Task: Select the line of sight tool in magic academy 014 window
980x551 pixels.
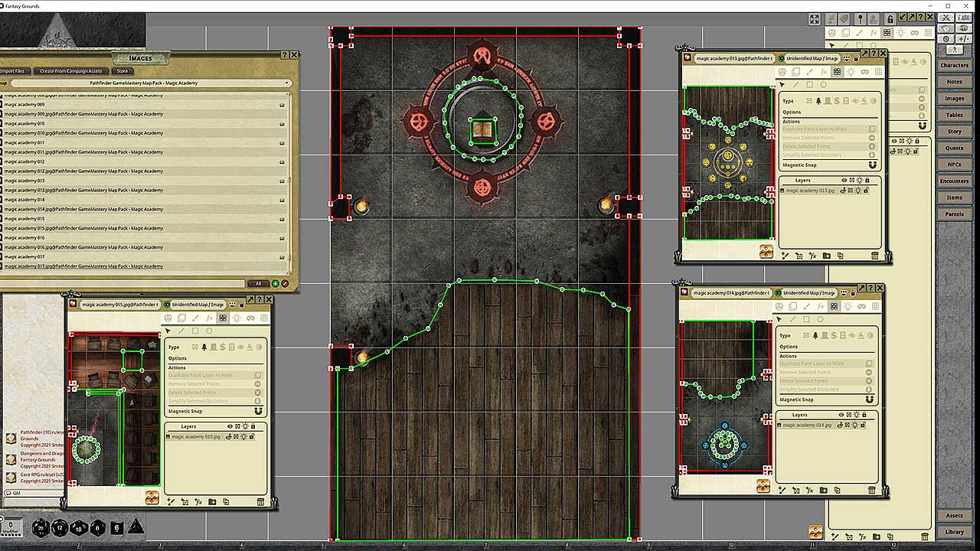Action: pyautogui.click(x=834, y=306)
